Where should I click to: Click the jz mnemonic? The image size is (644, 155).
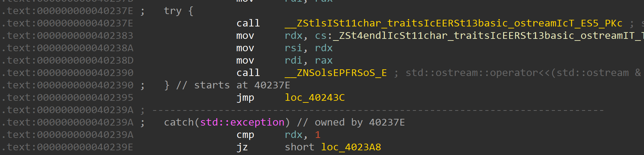click(242, 147)
